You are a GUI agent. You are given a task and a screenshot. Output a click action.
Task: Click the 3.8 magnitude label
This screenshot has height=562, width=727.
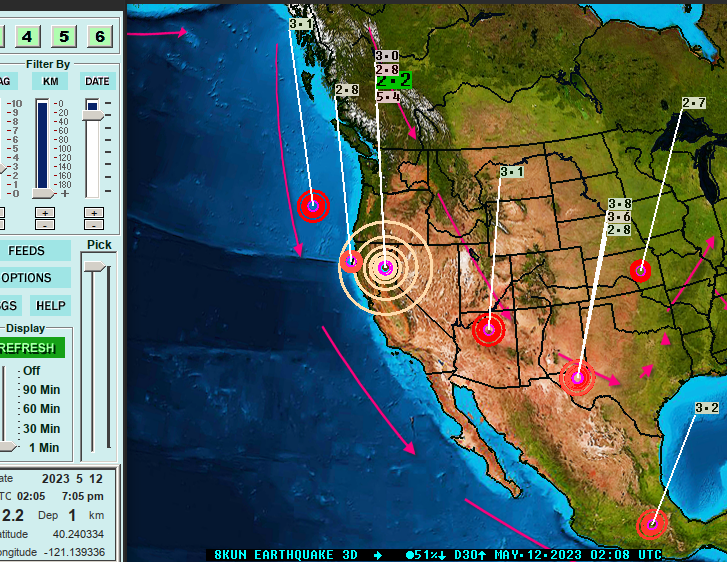coord(620,204)
